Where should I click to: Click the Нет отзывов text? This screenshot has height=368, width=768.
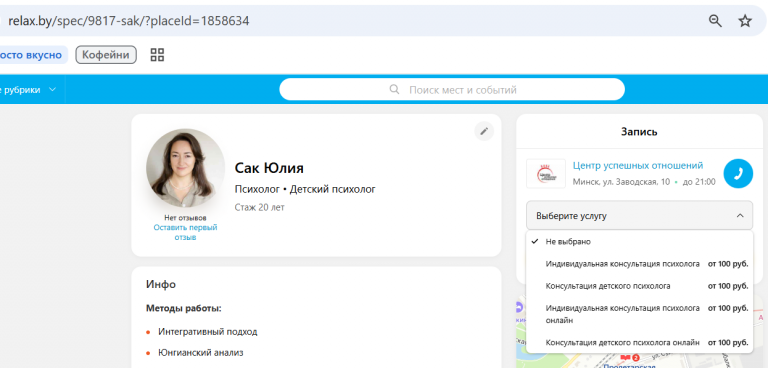(185, 218)
